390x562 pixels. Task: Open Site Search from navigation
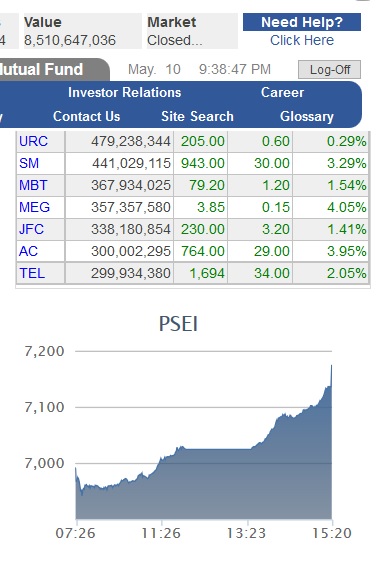point(197,116)
